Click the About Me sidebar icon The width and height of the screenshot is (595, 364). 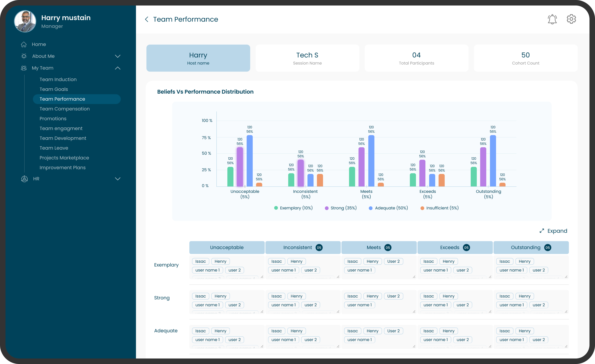coord(24,56)
